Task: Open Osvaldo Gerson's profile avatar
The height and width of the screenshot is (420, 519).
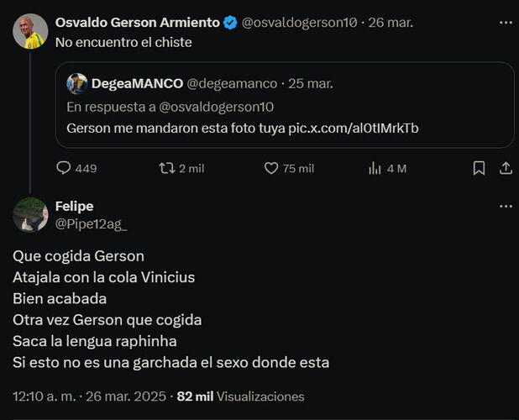Action: (30, 31)
